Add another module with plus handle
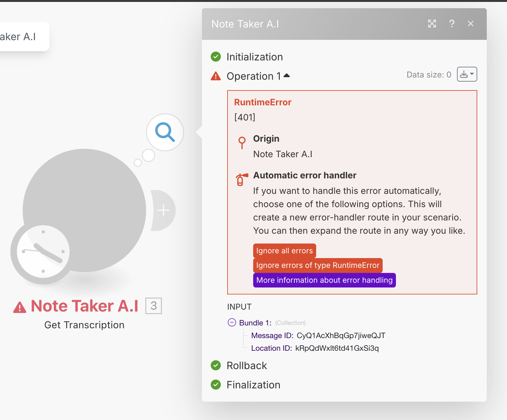The image size is (507, 420). tap(163, 210)
